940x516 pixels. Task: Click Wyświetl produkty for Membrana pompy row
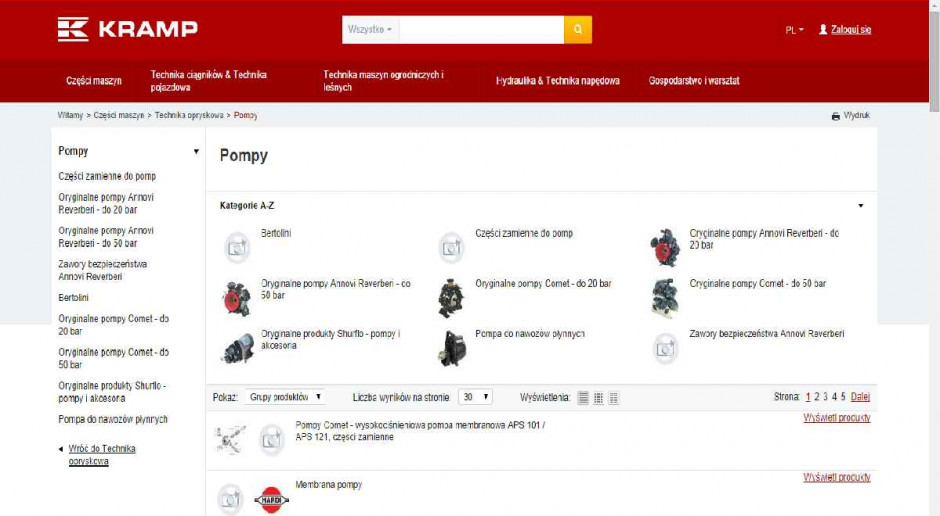click(x=837, y=477)
